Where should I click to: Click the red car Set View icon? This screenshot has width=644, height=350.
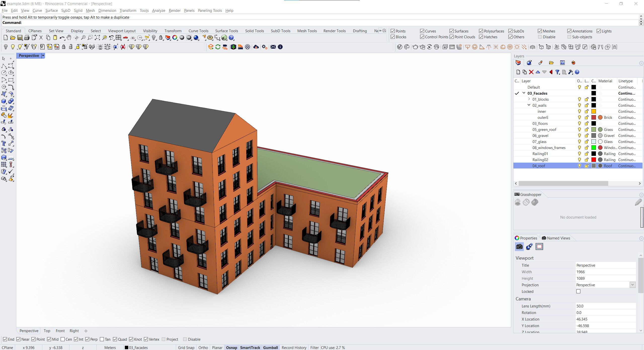coord(125,38)
